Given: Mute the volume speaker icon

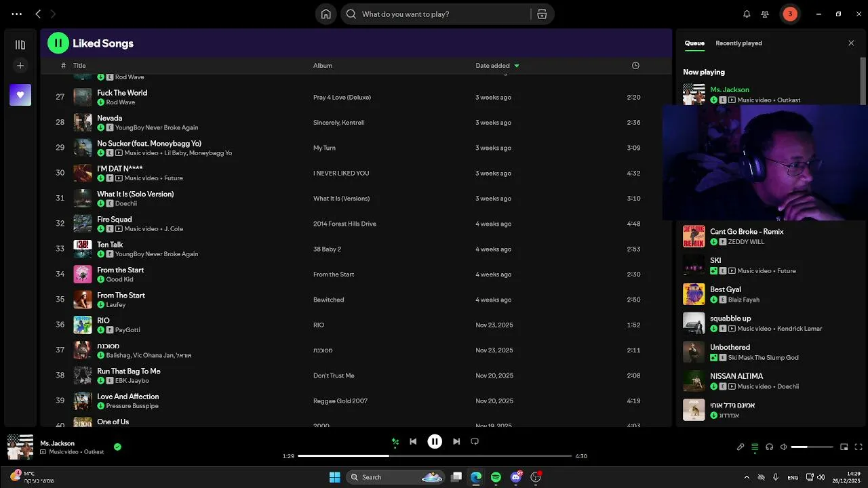Looking at the screenshot, I should click(783, 447).
